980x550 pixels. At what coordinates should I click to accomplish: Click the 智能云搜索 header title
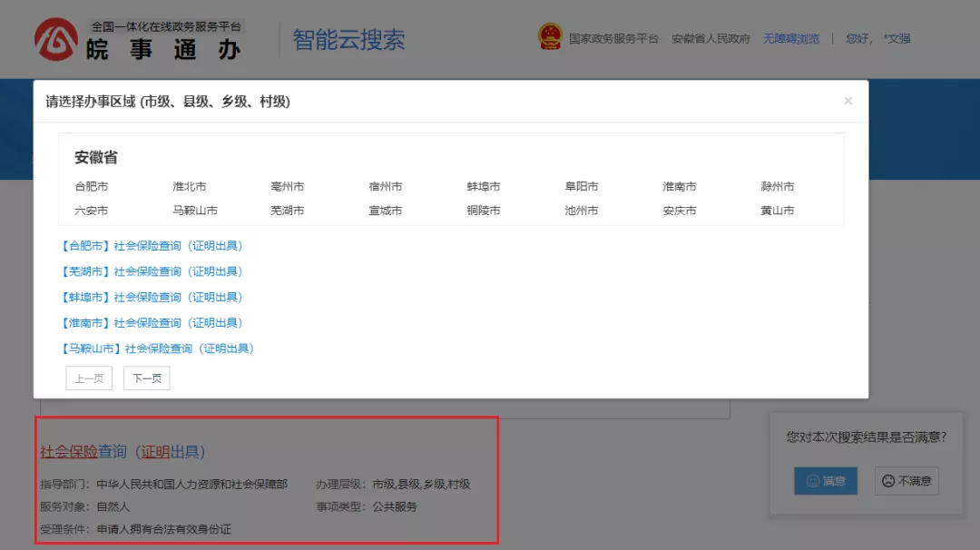(x=348, y=38)
